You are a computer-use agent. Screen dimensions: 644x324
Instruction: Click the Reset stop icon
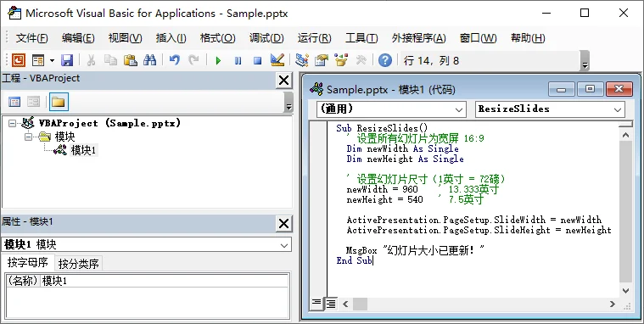point(258,61)
